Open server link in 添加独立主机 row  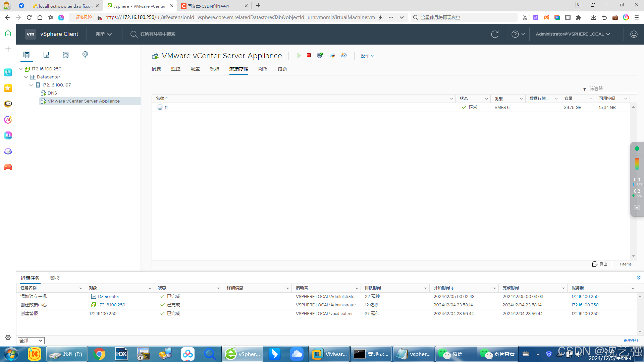[x=585, y=296]
